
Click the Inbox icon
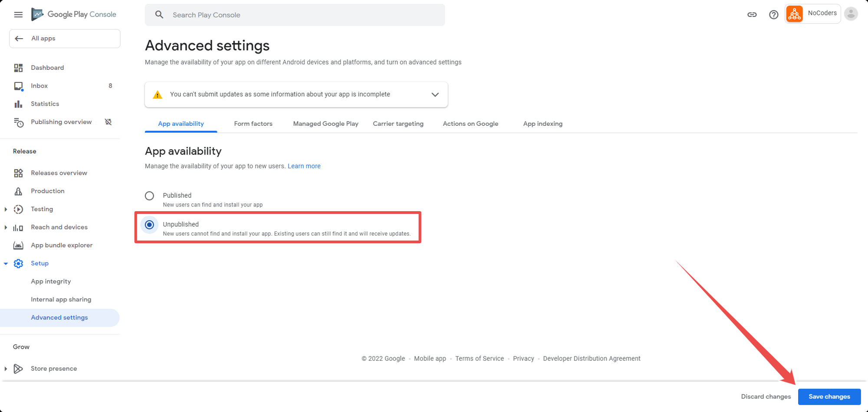[x=18, y=86]
